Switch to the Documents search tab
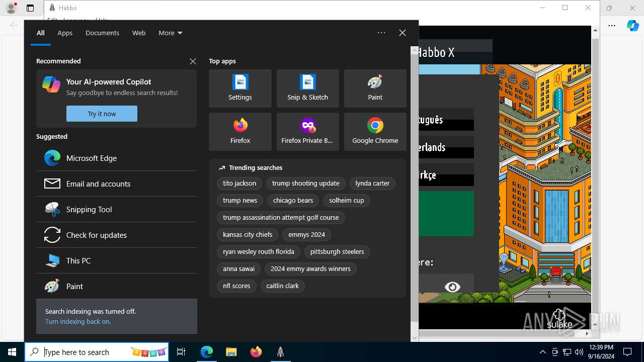 pyautogui.click(x=102, y=33)
